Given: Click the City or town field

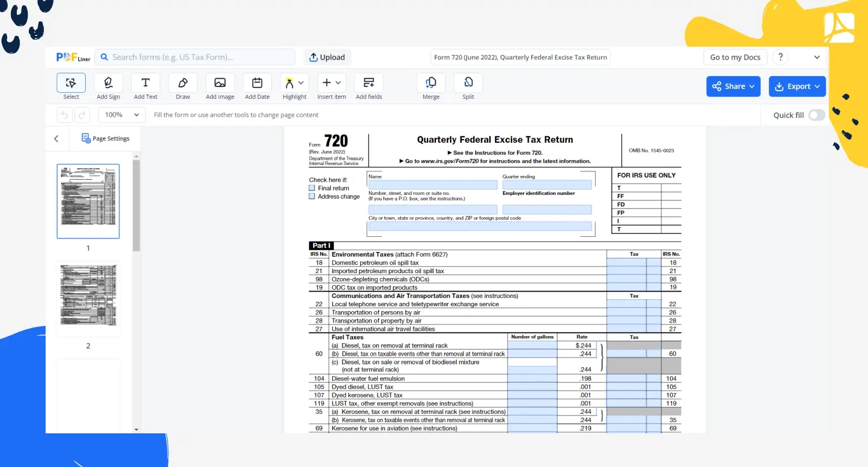Looking at the screenshot, I should 480,226.
